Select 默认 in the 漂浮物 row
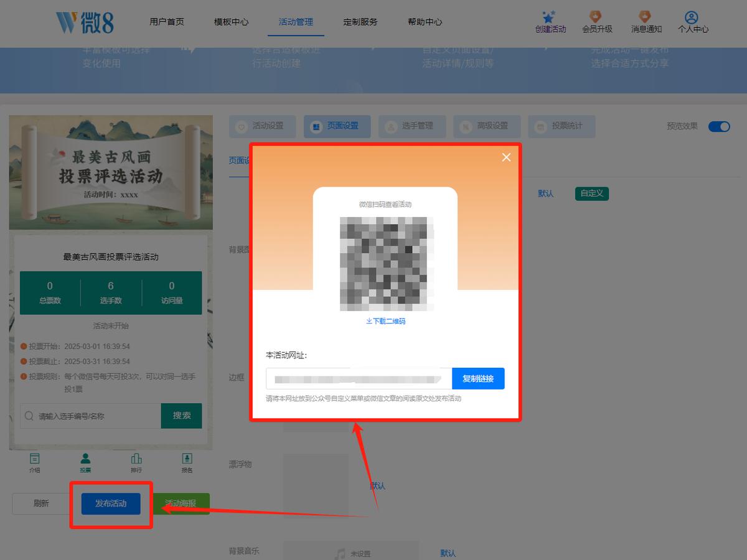Viewport: 747px width, 560px height. [x=378, y=485]
